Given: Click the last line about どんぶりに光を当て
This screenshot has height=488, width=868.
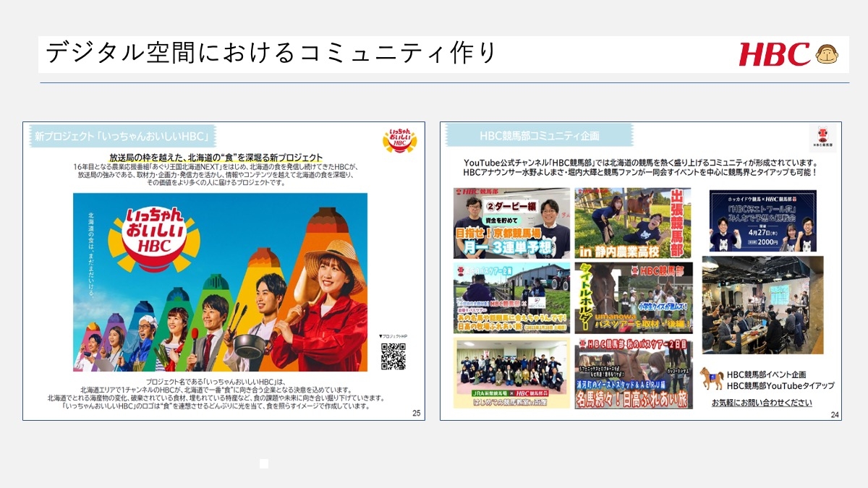Looking at the screenshot, I should [216, 407].
